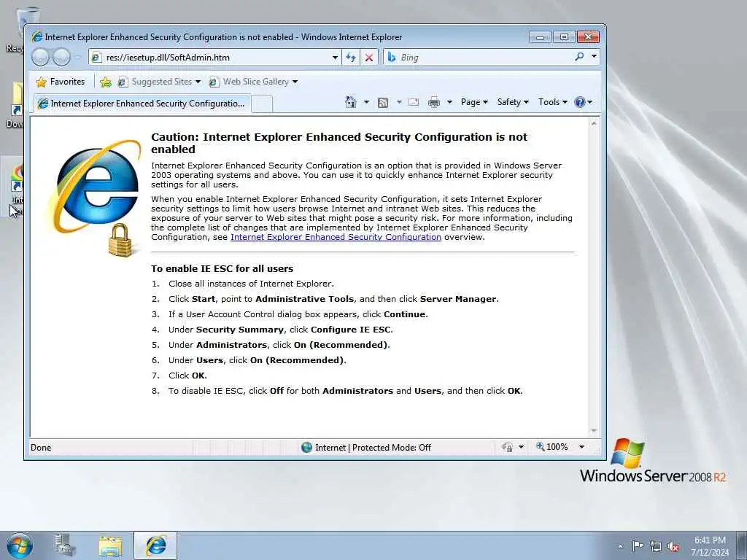The width and height of the screenshot is (747, 560).
Task: Click the Windows Start orb
Action: tap(20, 545)
